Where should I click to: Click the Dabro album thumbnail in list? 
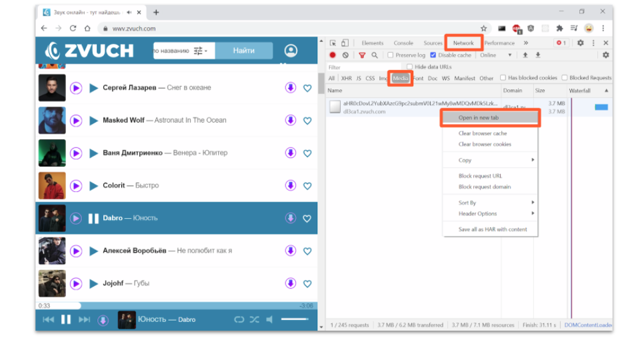point(52,218)
